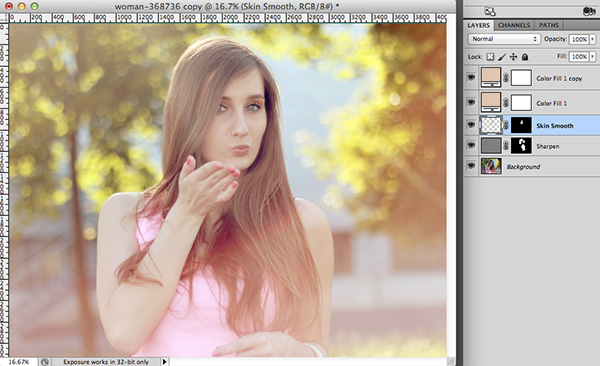Screen dimensions: 600x366
Task: Click the ruler origin corner box
Action: 4,17
